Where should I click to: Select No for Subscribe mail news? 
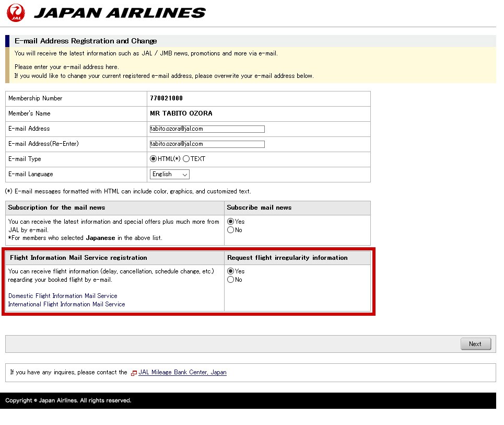pos(231,230)
